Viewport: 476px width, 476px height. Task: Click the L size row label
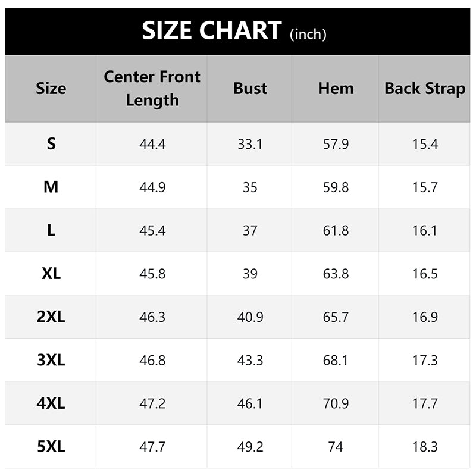tap(51, 230)
